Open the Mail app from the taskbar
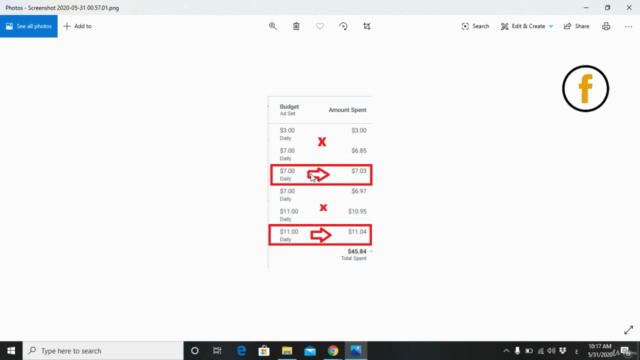The width and height of the screenshot is (640, 360). click(310, 351)
